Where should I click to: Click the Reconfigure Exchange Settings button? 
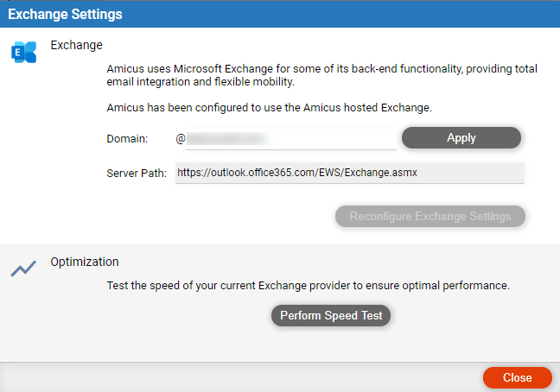click(x=430, y=216)
